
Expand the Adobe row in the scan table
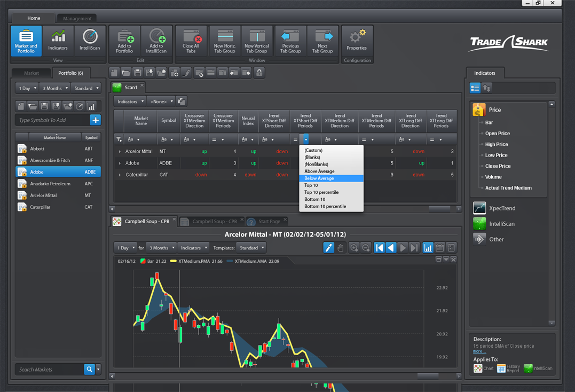click(x=120, y=163)
